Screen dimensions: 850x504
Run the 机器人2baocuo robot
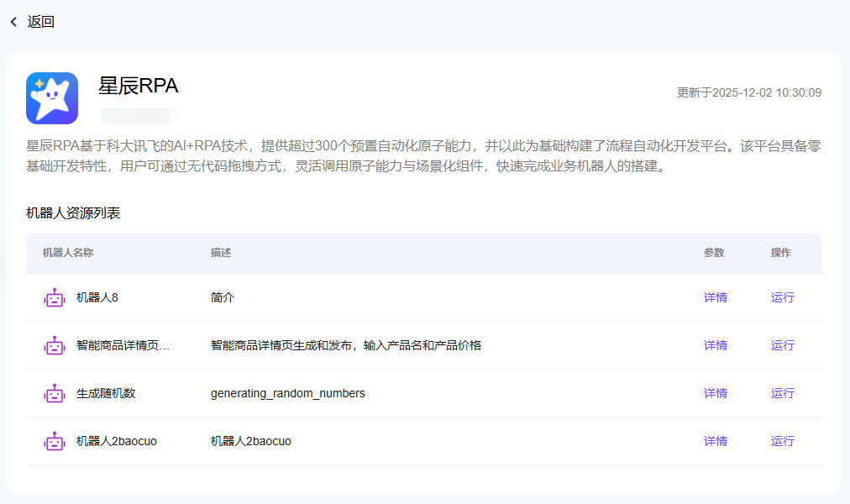pos(782,441)
